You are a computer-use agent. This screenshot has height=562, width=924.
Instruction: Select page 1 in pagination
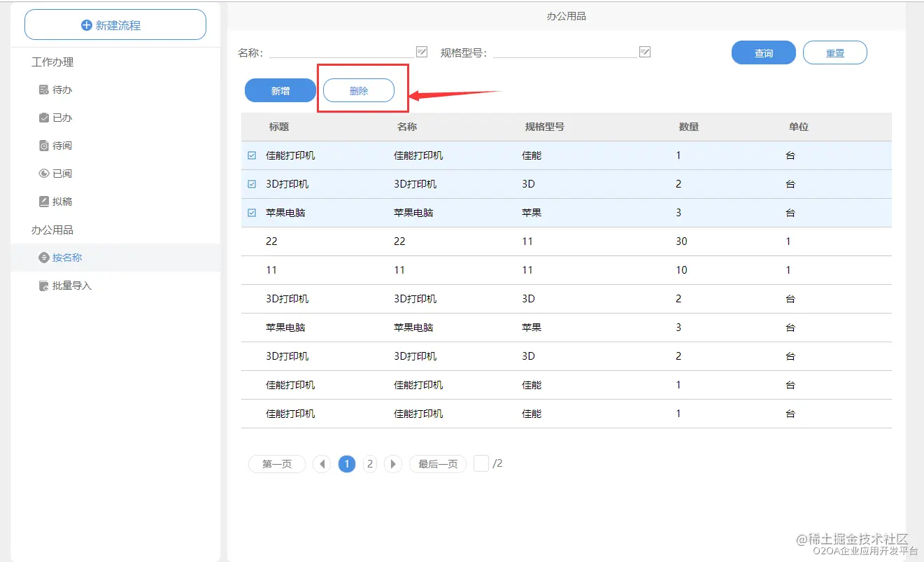tap(347, 464)
